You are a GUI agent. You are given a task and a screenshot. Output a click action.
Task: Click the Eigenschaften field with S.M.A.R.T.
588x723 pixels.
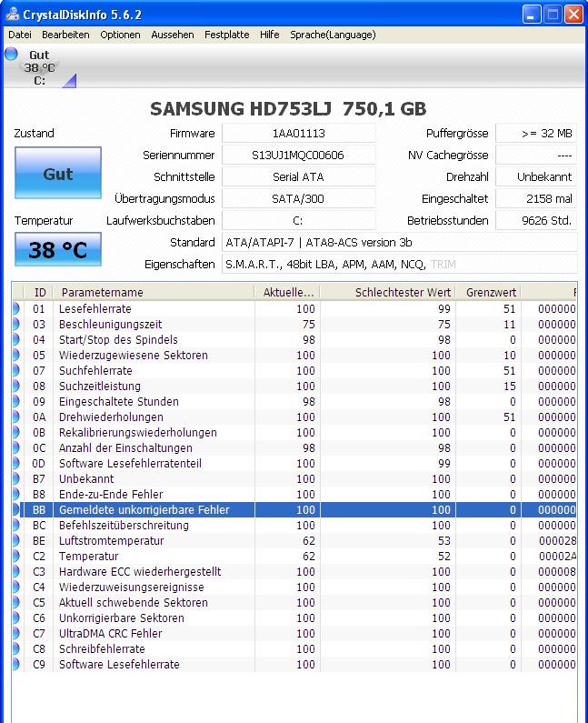(400, 265)
